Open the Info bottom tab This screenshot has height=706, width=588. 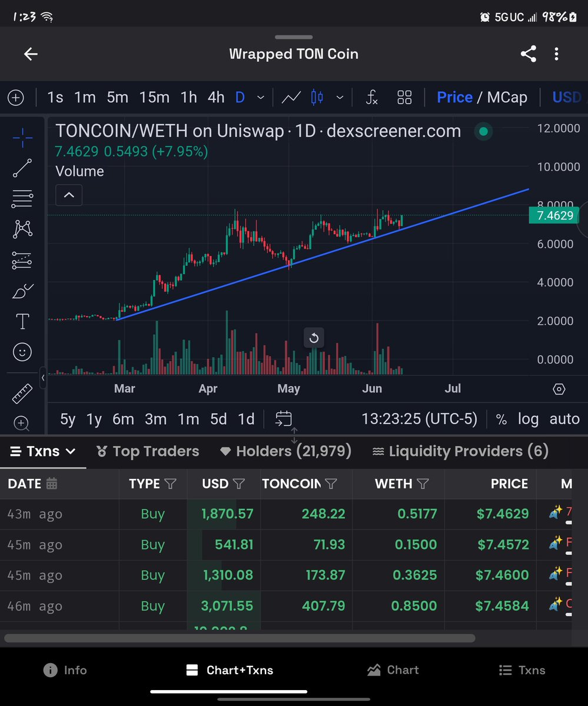point(65,670)
